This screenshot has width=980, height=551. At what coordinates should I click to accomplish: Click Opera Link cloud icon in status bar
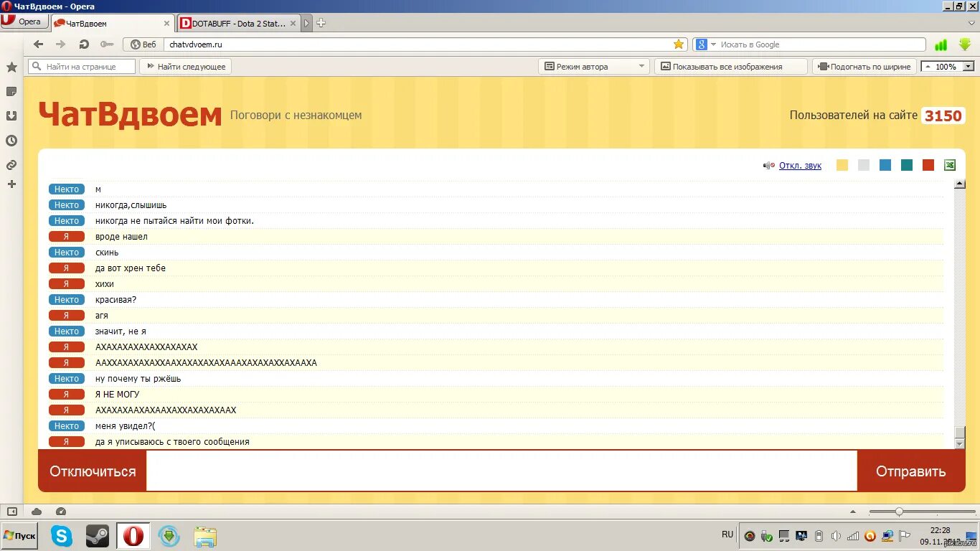click(x=37, y=512)
